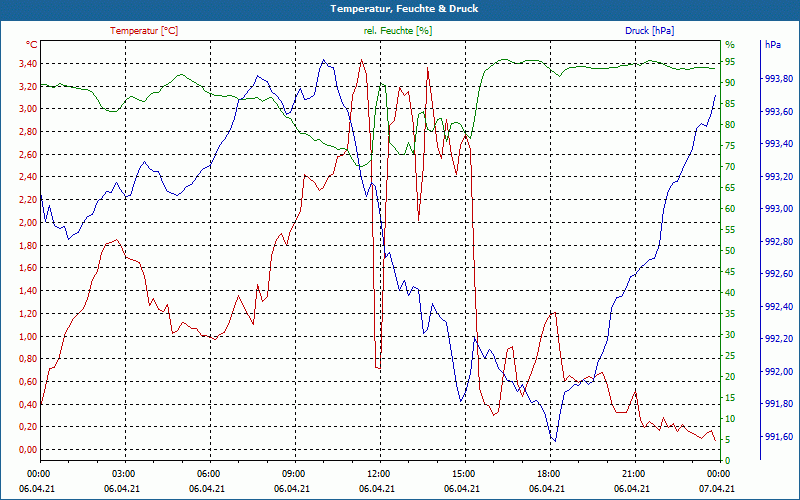The height and width of the screenshot is (500, 800).
Task: Click the '1,00' temperature axis value
Action: (28, 336)
